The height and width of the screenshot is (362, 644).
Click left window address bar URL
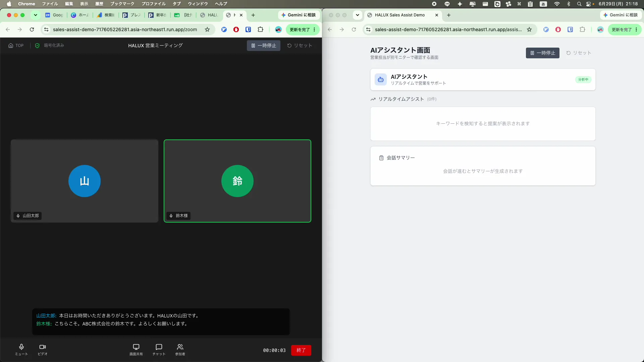pos(125,29)
